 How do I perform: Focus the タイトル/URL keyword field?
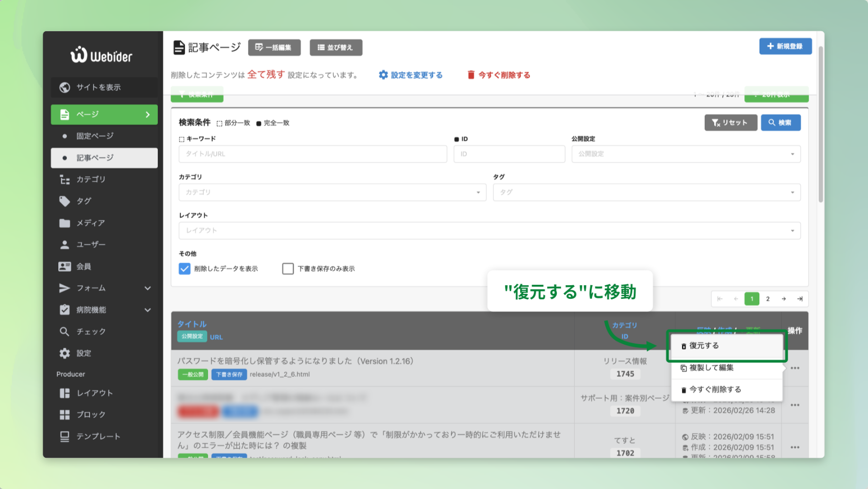pyautogui.click(x=313, y=154)
